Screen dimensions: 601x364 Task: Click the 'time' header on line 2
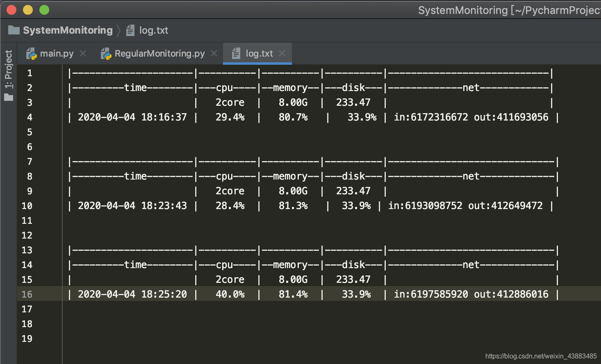[x=135, y=88]
